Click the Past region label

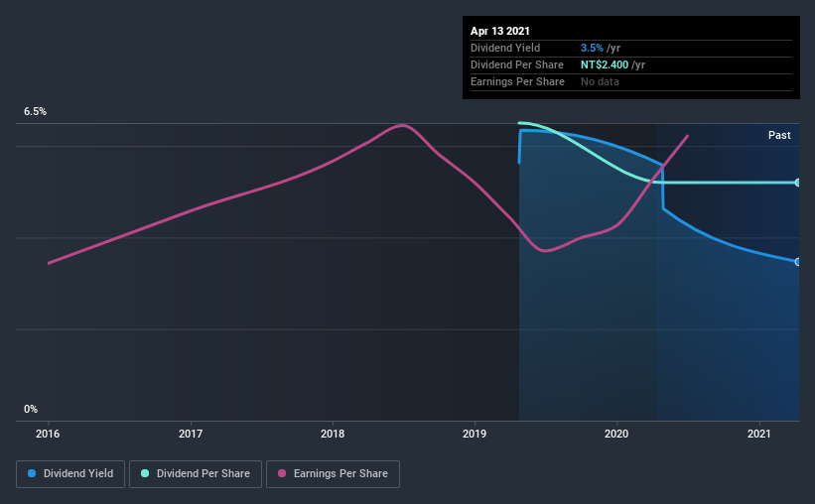point(779,135)
